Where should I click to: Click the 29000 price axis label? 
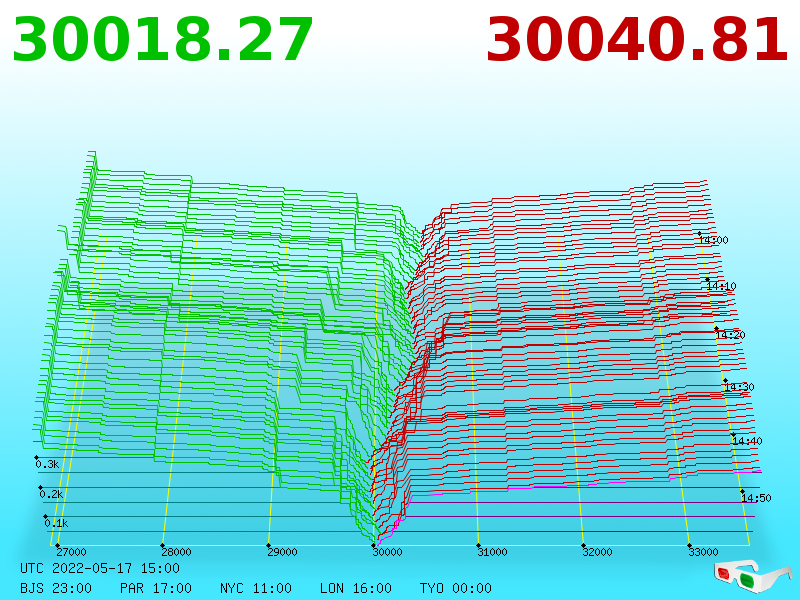(x=283, y=552)
